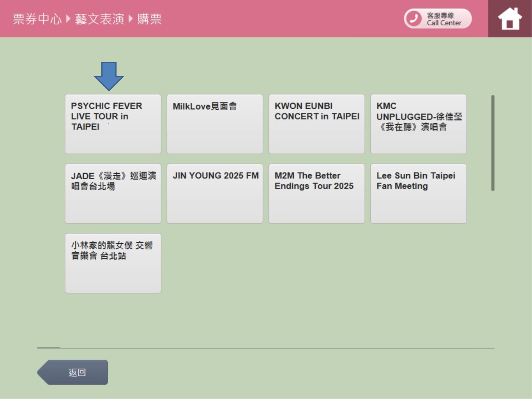Select the 藝文表演 breadcrumb item
Screen dimensions: 532x399
pos(99,19)
